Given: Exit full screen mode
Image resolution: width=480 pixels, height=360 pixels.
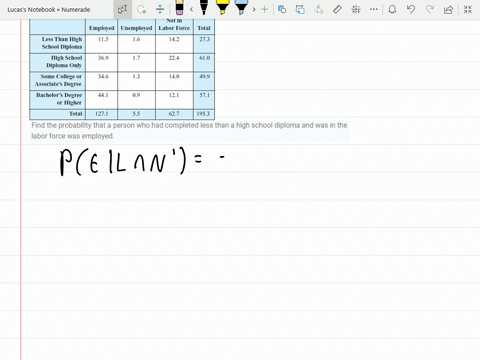Looking at the screenshot, I should tap(468, 9).
